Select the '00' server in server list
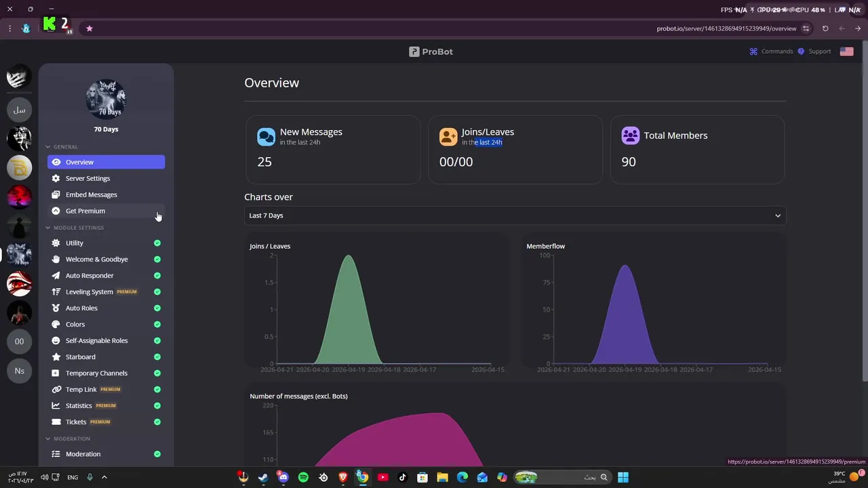Viewport: 868px width, 488px height. coord(19,342)
